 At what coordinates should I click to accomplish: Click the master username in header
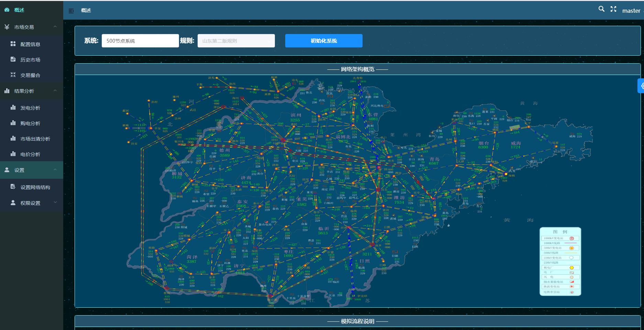click(x=631, y=11)
